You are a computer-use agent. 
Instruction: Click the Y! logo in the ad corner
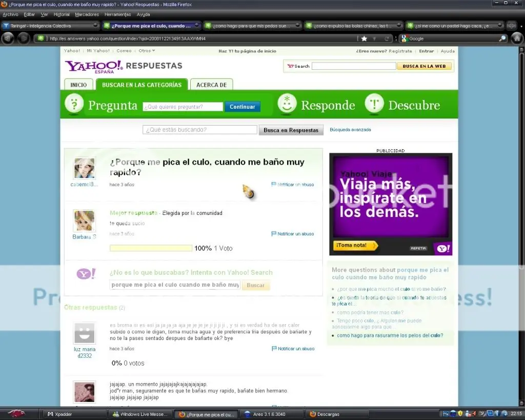click(443, 249)
